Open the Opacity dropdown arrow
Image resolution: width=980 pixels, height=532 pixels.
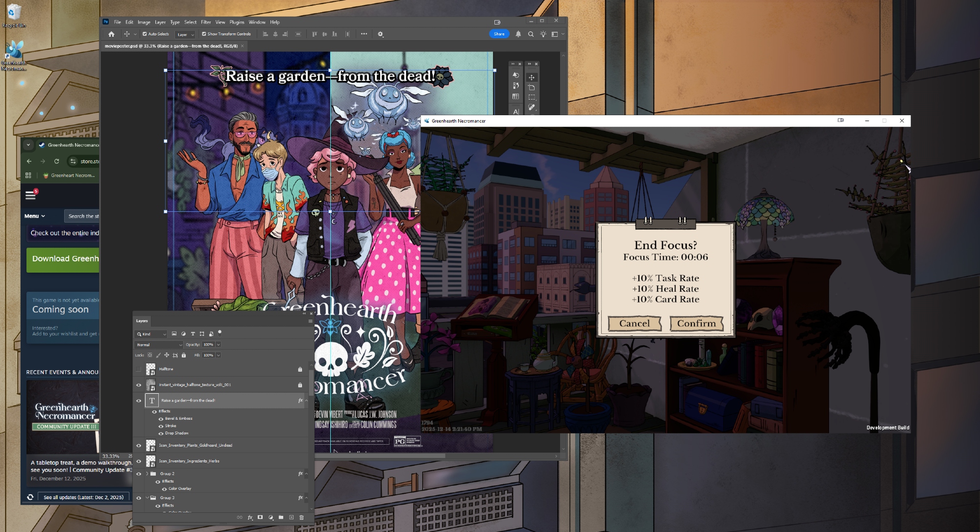click(218, 345)
